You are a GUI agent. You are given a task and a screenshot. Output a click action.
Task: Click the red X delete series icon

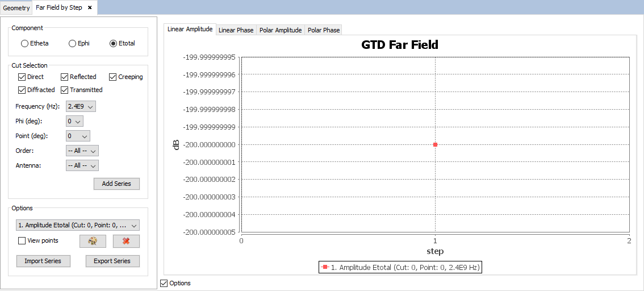126,241
